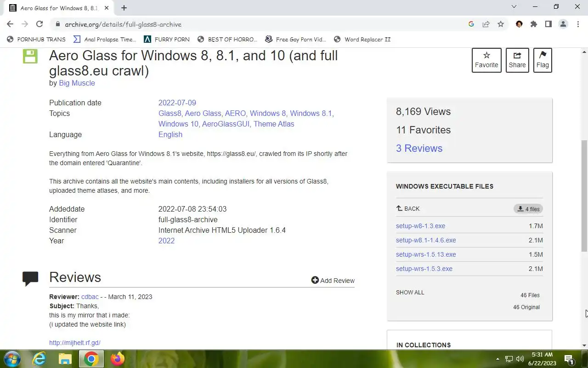Image resolution: width=588 pixels, height=368 pixels.
Task: Open the Windows 8.1 topic link
Action: [x=311, y=113]
